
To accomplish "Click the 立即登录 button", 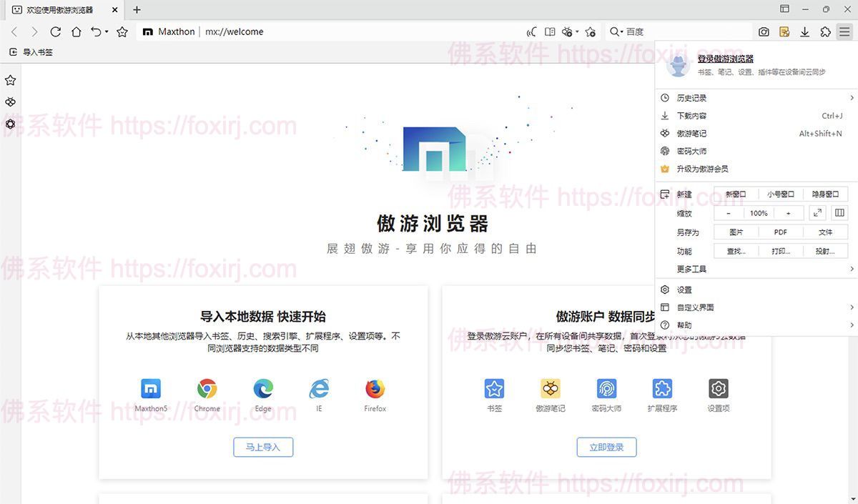I will click(x=606, y=447).
